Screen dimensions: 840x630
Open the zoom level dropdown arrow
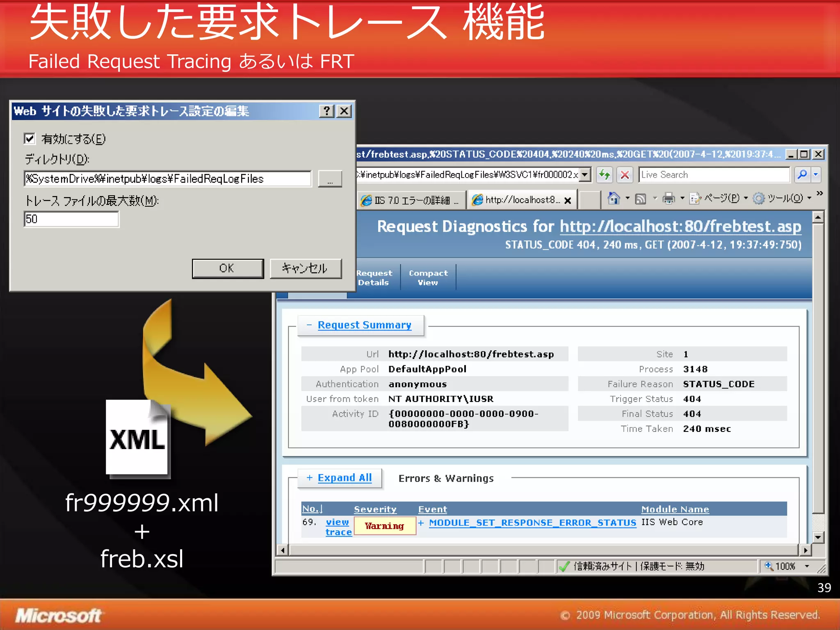(807, 566)
